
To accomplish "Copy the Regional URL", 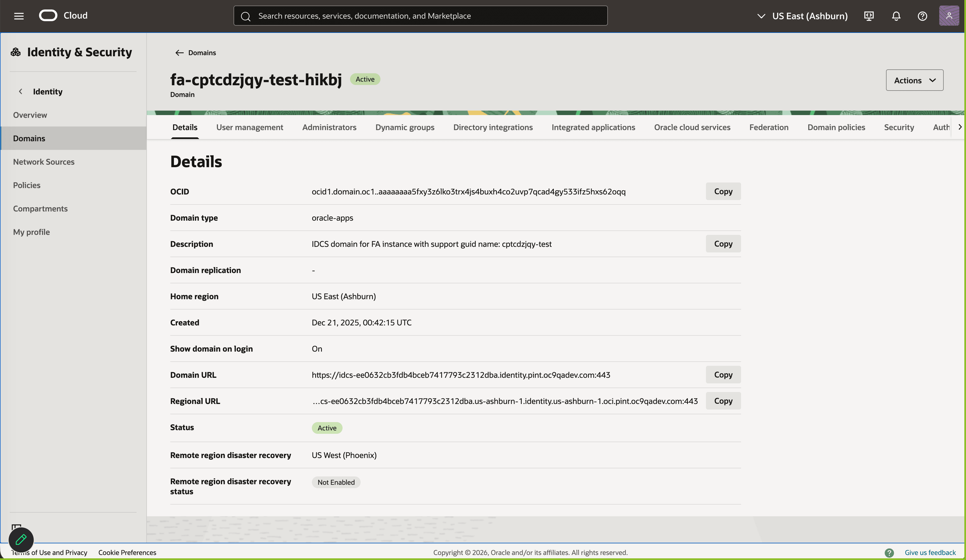I will pos(723,401).
